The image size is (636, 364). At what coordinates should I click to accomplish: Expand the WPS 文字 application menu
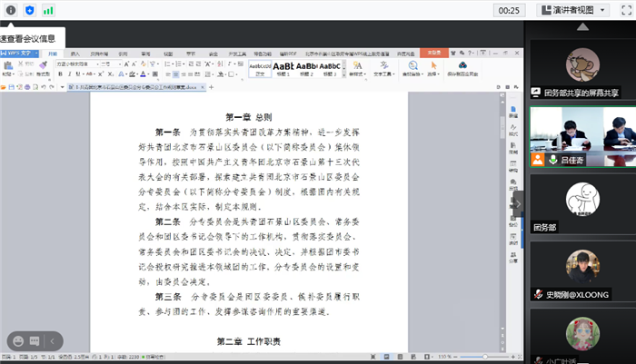[x=20, y=54]
